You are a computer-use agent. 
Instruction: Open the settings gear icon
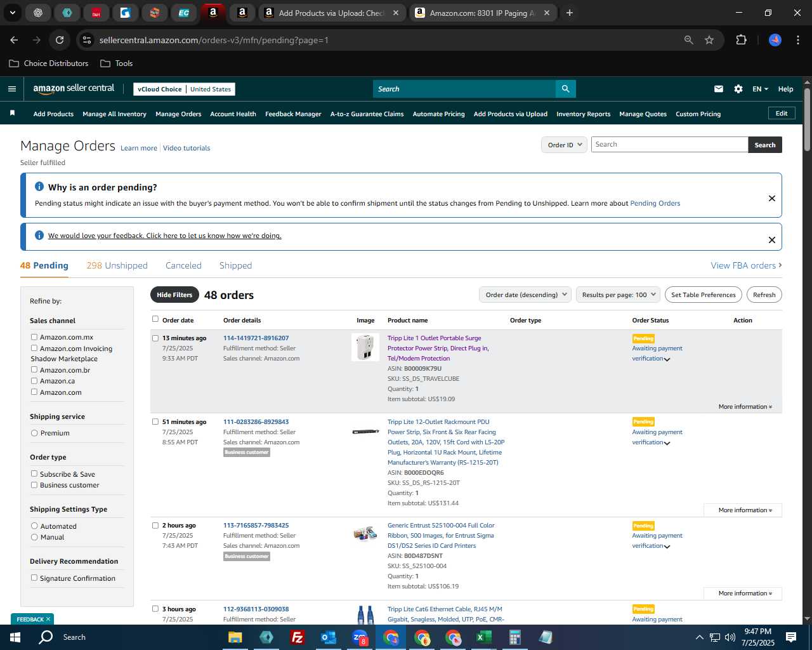[738, 89]
